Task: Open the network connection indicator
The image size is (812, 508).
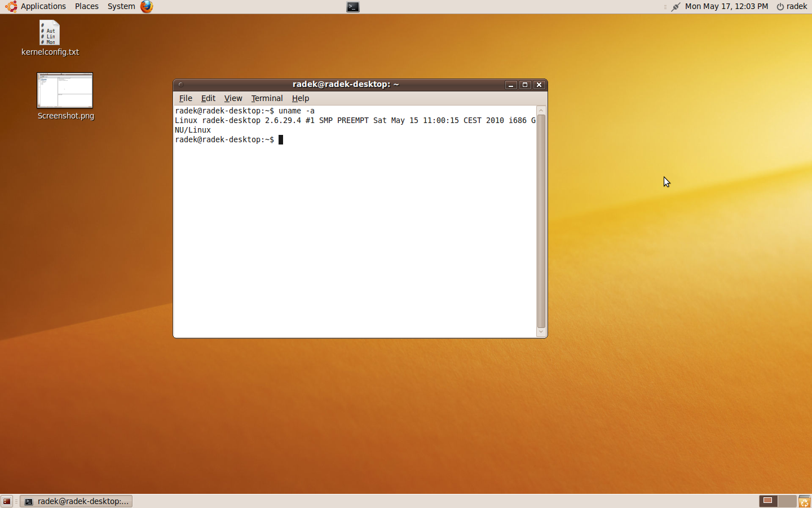Action: (x=676, y=7)
